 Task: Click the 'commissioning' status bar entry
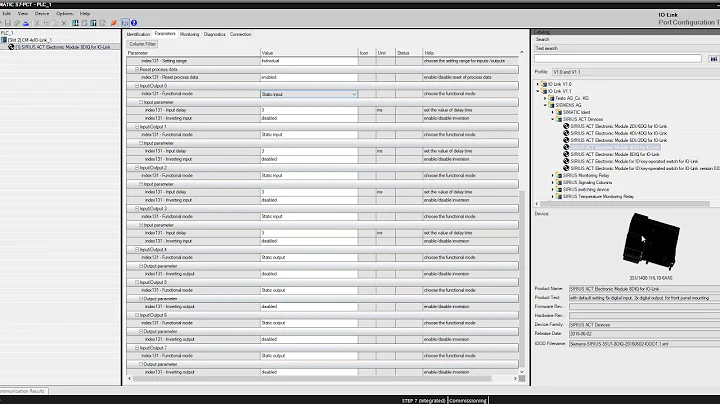coord(467,400)
